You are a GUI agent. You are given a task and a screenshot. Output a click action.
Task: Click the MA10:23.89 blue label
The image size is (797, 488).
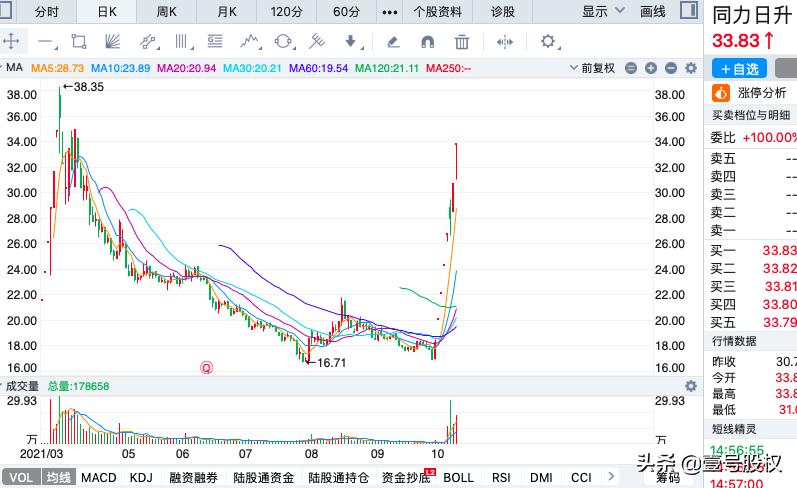click(120, 68)
